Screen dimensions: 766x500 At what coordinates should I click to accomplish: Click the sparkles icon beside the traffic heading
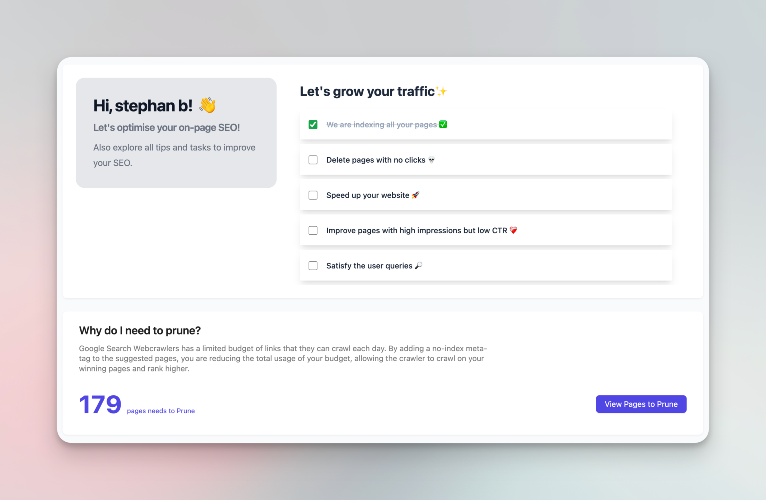(x=441, y=92)
